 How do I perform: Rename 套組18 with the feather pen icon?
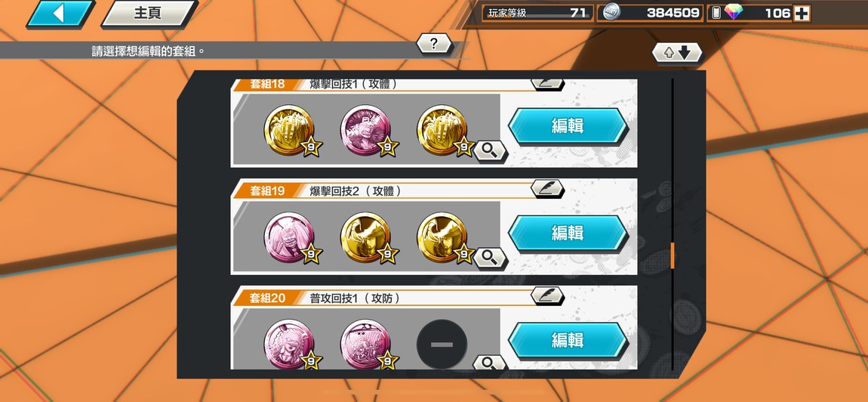pos(547,84)
